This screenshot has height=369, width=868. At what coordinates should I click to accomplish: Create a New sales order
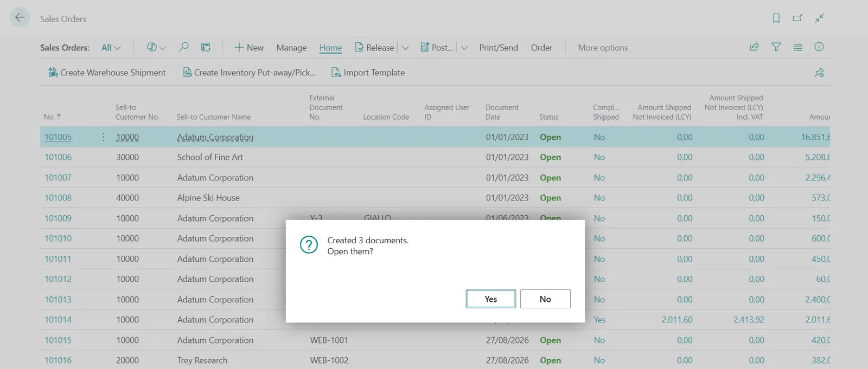pyautogui.click(x=249, y=48)
